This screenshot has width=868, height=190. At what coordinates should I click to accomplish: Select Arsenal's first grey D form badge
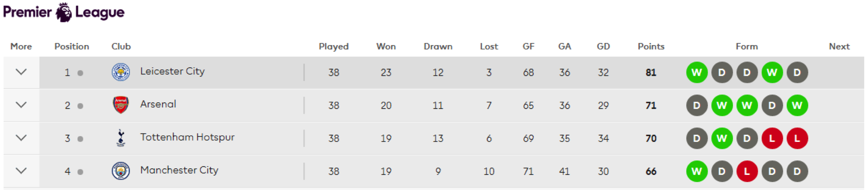[696, 105]
